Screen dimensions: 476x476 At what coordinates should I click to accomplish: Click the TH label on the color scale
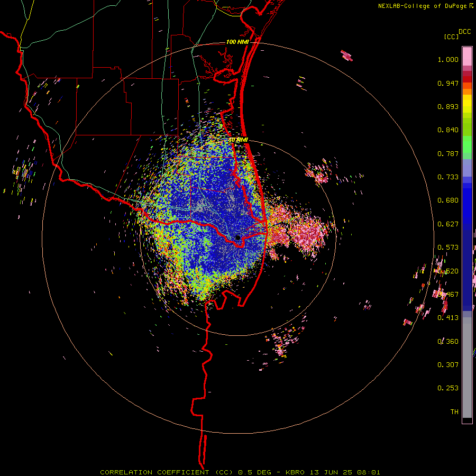click(x=454, y=411)
